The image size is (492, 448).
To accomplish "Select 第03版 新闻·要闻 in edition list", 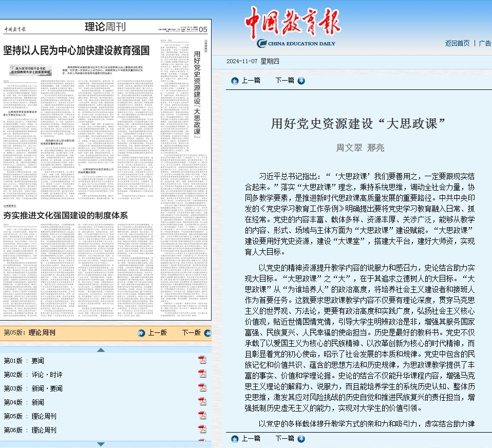I will (33, 388).
